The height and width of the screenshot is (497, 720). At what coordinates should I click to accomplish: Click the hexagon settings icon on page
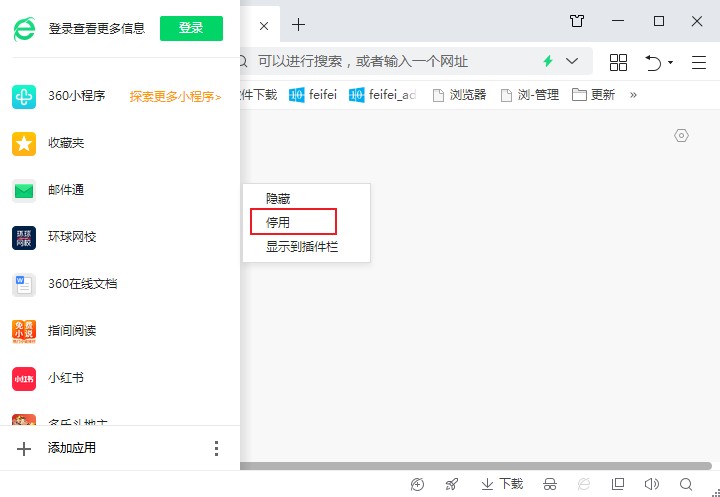(x=681, y=136)
